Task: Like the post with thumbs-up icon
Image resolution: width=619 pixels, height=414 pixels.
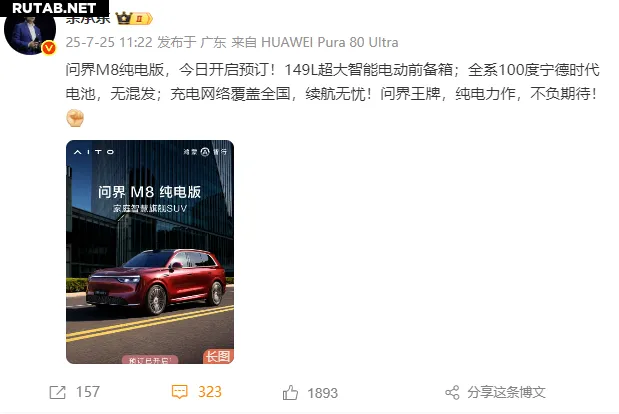Action: pyautogui.click(x=290, y=393)
